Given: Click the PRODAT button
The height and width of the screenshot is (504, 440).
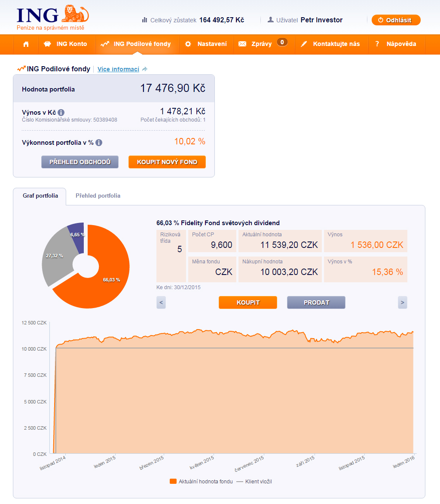Looking at the screenshot, I should tap(316, 302).
